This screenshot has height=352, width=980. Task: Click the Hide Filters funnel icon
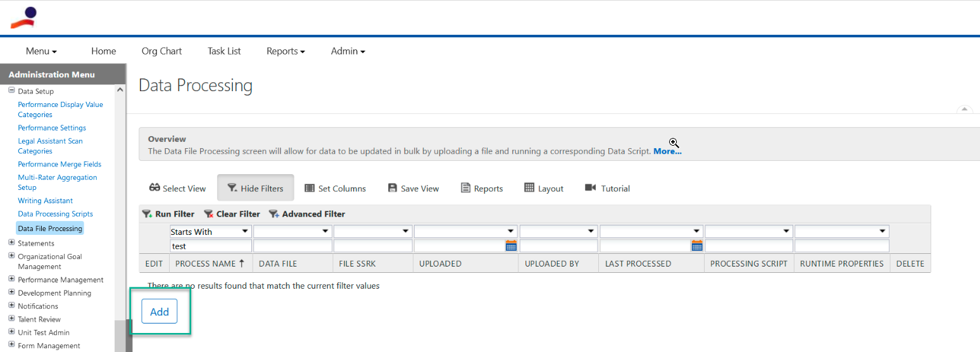pos(232,188)
